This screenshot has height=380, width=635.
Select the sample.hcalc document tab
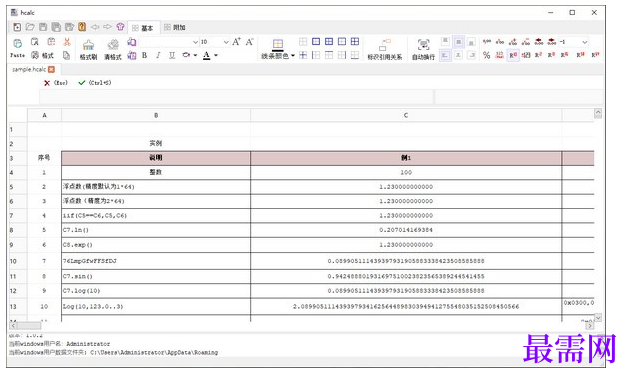(29, 69)
